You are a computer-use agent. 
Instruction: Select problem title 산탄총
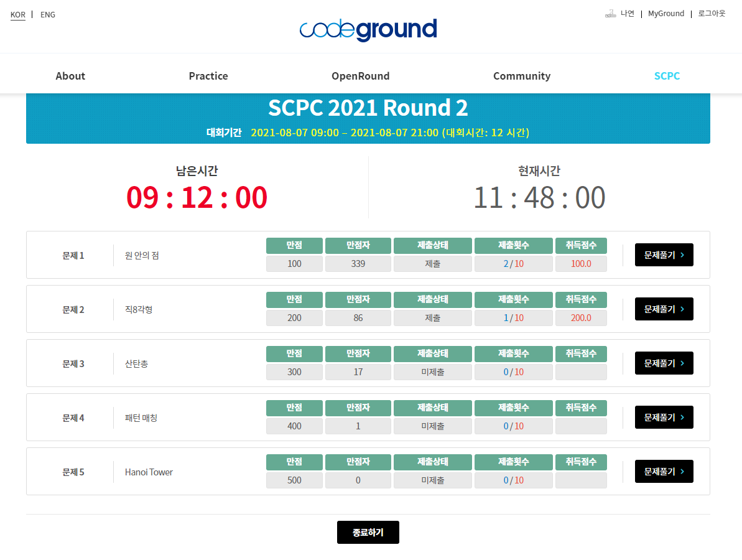point(136,364)
